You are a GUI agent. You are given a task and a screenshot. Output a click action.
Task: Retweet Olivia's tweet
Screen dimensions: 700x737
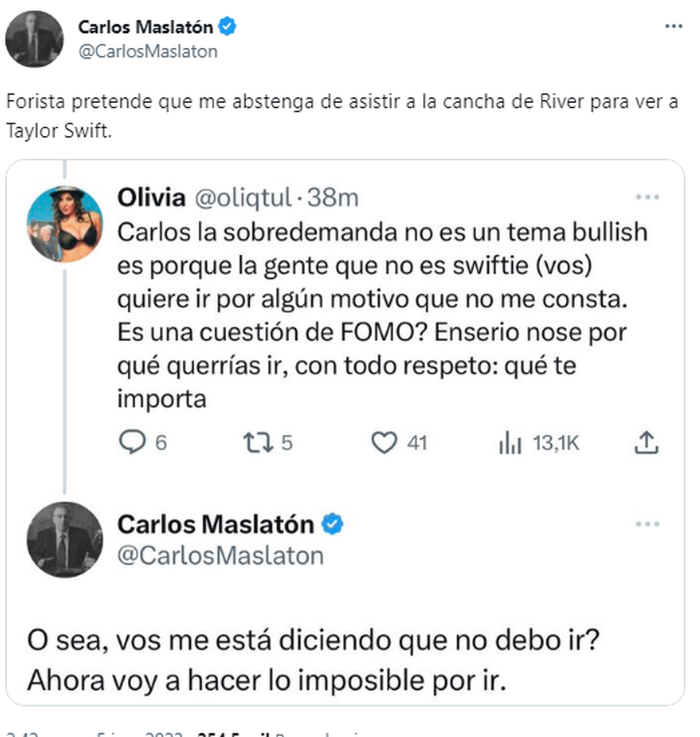pos(258,443)
